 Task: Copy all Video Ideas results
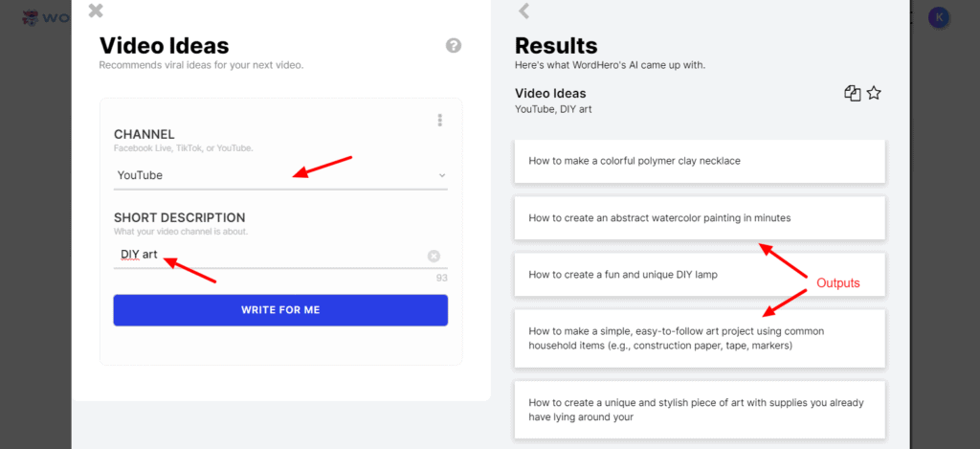click(x=852, y=93)
